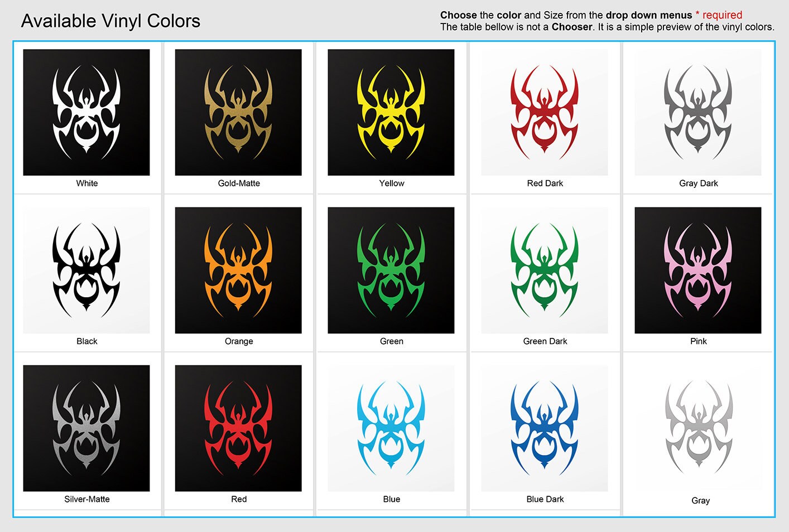The height and width of the screenshot is (532, 789).
Task: Click the 'Blue Dark' caption
Action: [x=545, y=499]
